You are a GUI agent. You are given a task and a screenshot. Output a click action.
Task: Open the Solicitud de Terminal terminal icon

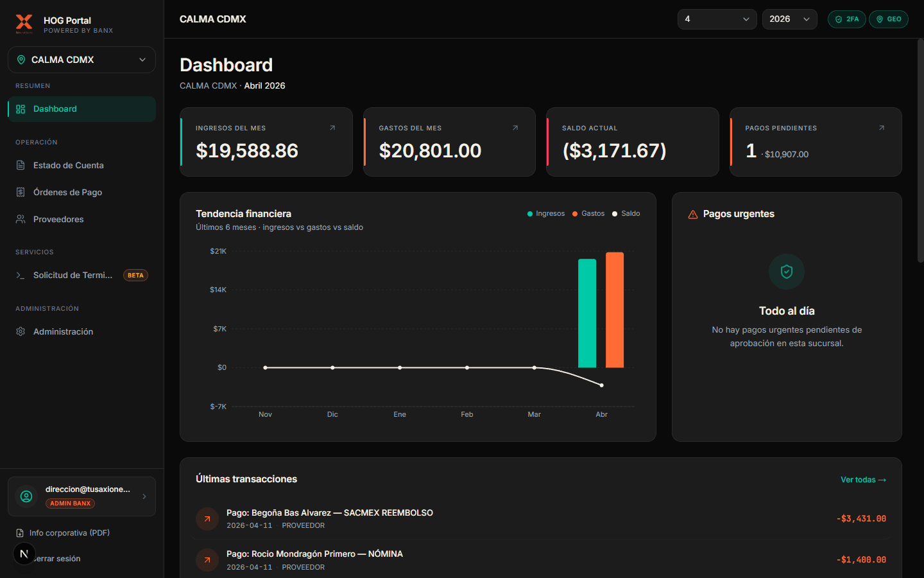[x=21, y=275]
